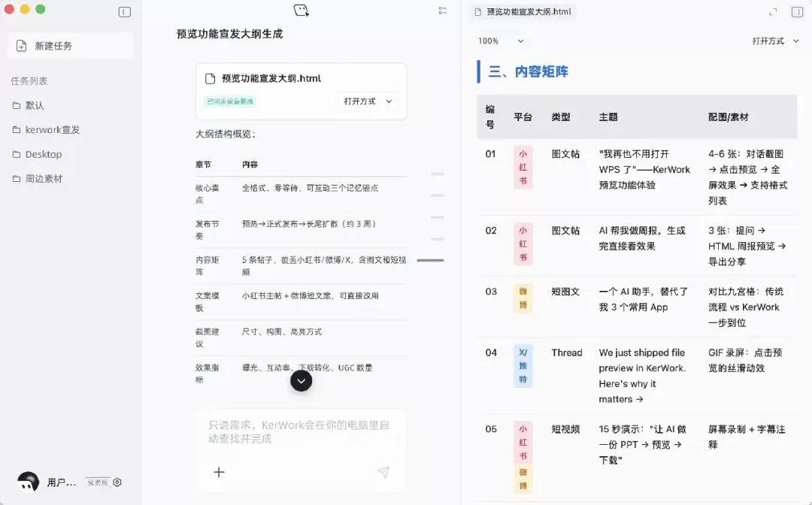
Task: Click the 三、内容矩阵 heading
Action: point(529,71)
